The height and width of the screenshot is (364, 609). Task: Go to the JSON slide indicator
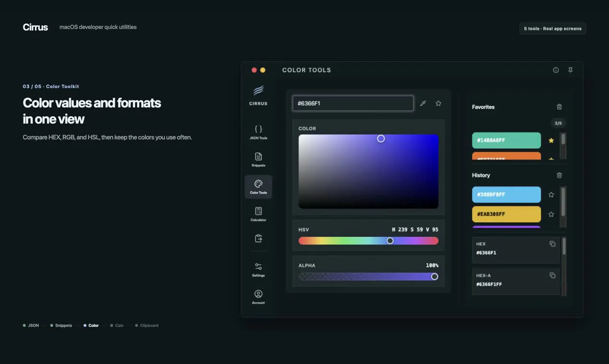pyautogui.click(x=31, y=325)
